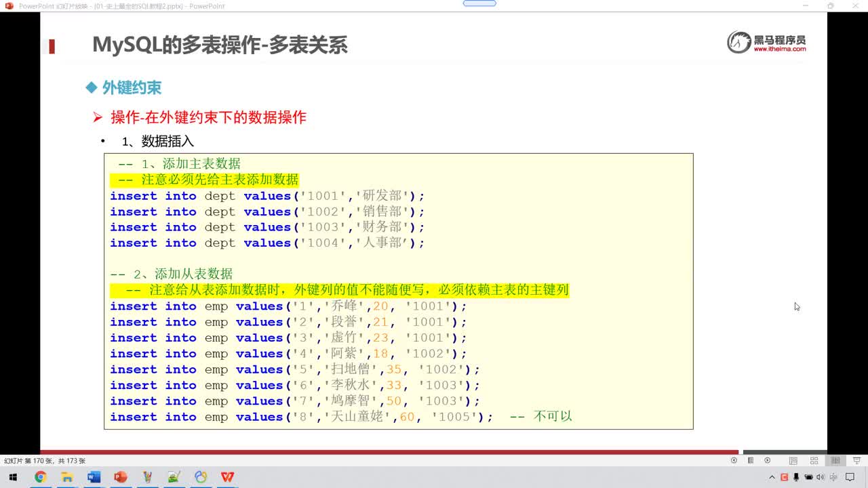The width and height of the screenshot is (868, 488).
Task: Click the emp insert line with 阿紫
Action: point(288,353)
